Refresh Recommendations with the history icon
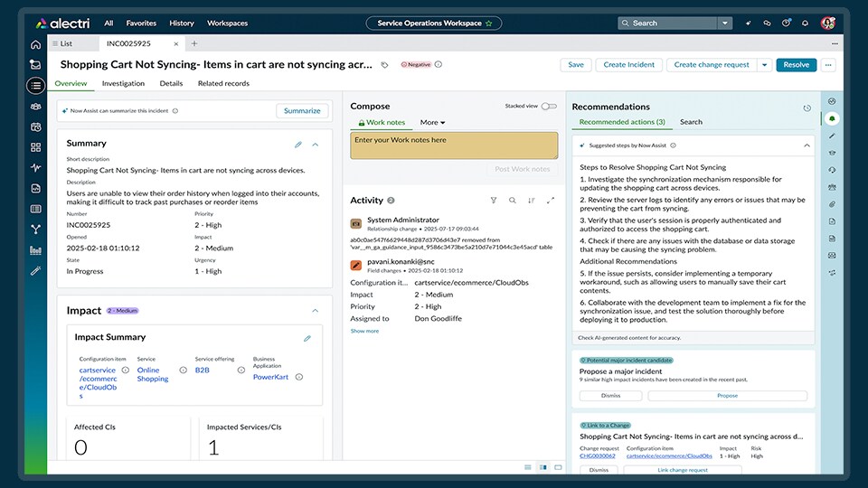The image size is (868, 488). click(807, 108)
